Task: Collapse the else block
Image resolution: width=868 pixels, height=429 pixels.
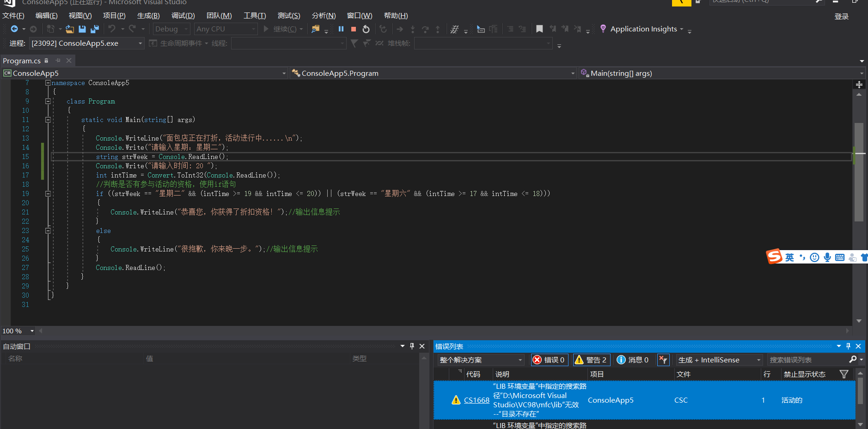Action: [48, 231]
